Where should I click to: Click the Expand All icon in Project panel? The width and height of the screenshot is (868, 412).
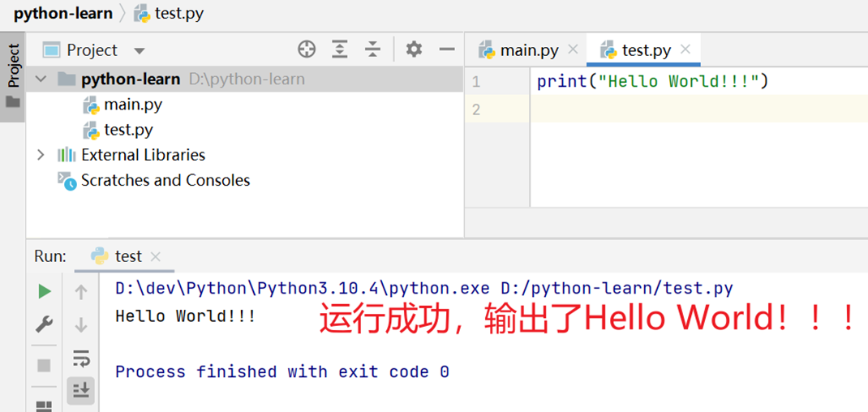pyautogui.click(x=339, y=49)
